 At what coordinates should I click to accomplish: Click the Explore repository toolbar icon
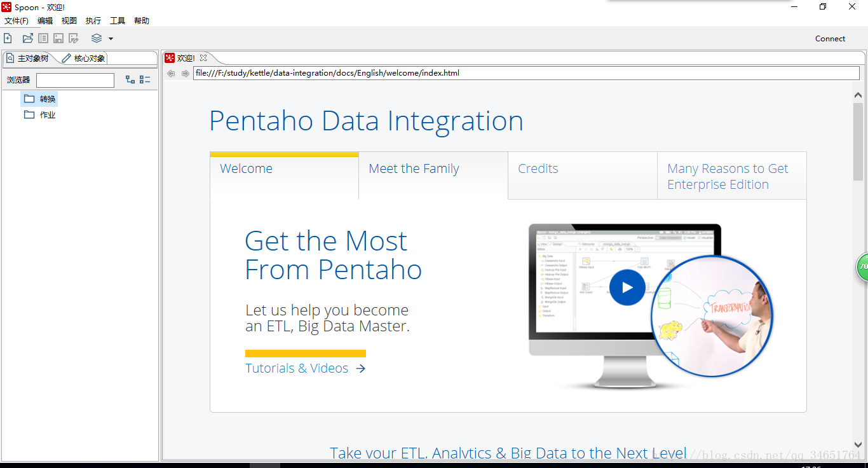pos(43,38)
